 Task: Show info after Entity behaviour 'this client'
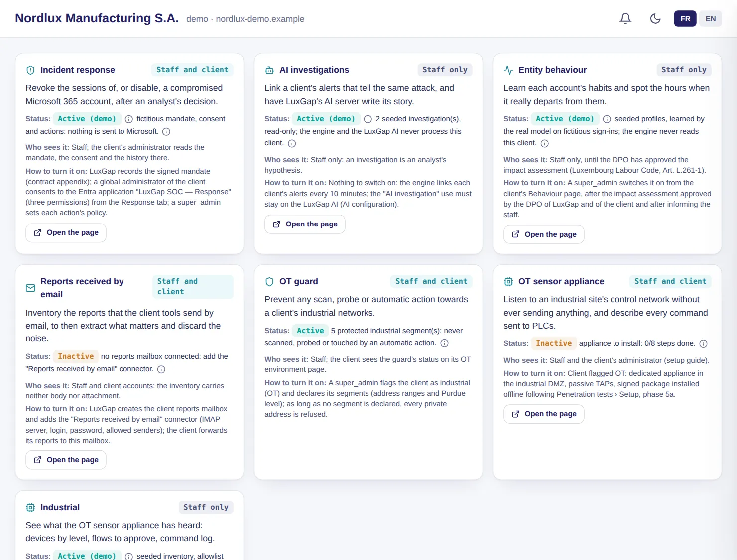click(x=545, y=144)
